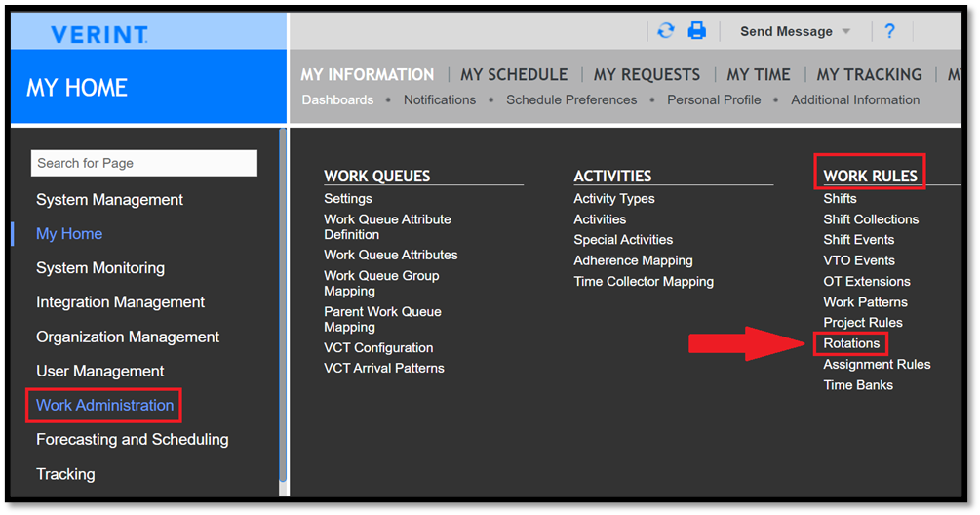Select Work Administration in the sidebar
The height and width of the screenshot is (515, 980).
105,405
